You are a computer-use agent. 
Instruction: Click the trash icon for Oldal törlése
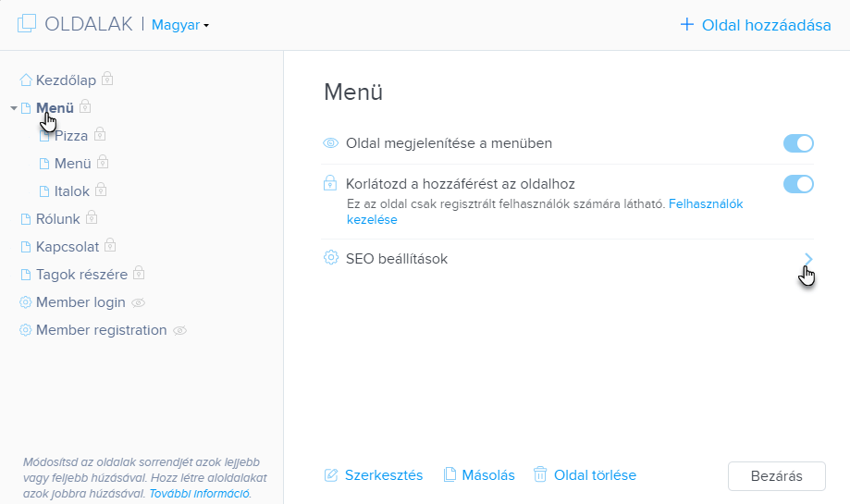tap(540, 474)
